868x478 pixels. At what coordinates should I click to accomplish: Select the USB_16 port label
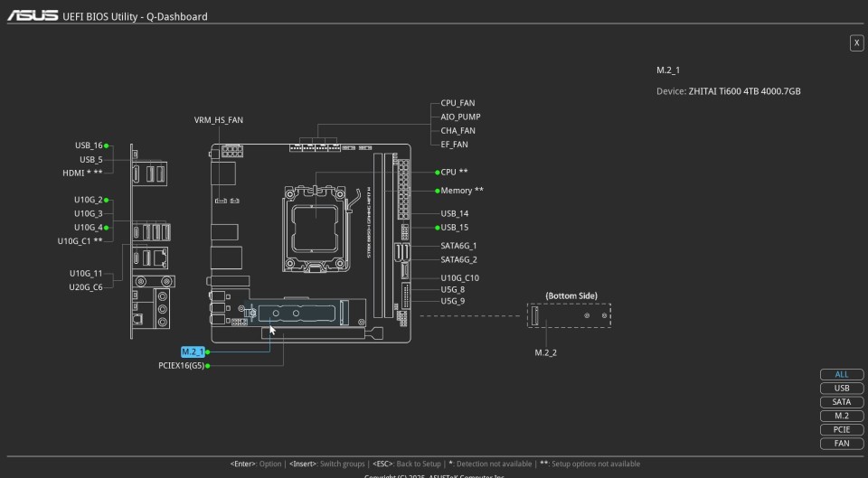(x=88, y=145)
